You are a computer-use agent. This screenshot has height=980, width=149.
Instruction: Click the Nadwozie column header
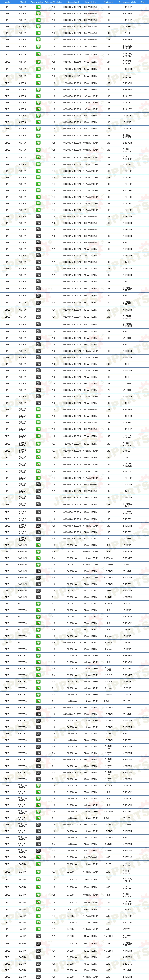(x=108, y=2)
